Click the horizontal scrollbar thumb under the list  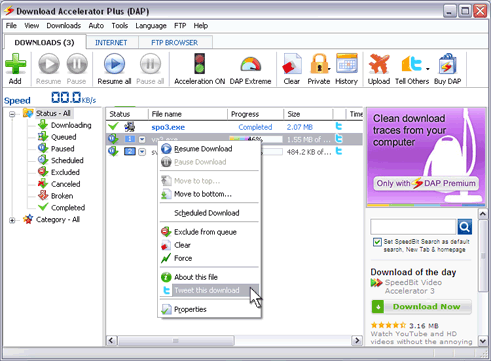pyautogui.click(x=176, y=341)
